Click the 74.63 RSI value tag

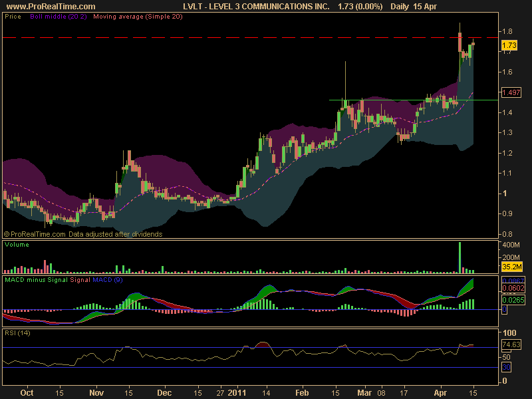pos(511,344)
